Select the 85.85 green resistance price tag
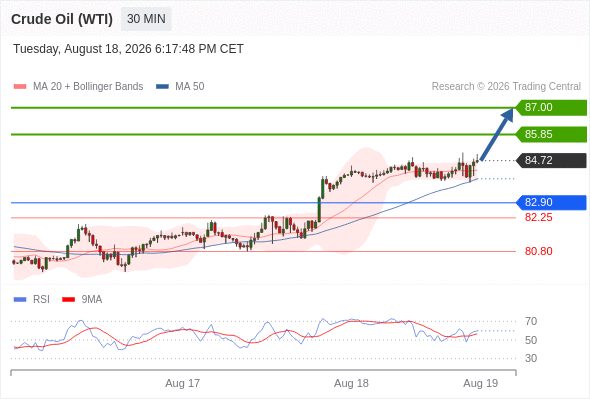Image resolution: width=590 pixels, height=400 pixels. click(x=551, y=134)
